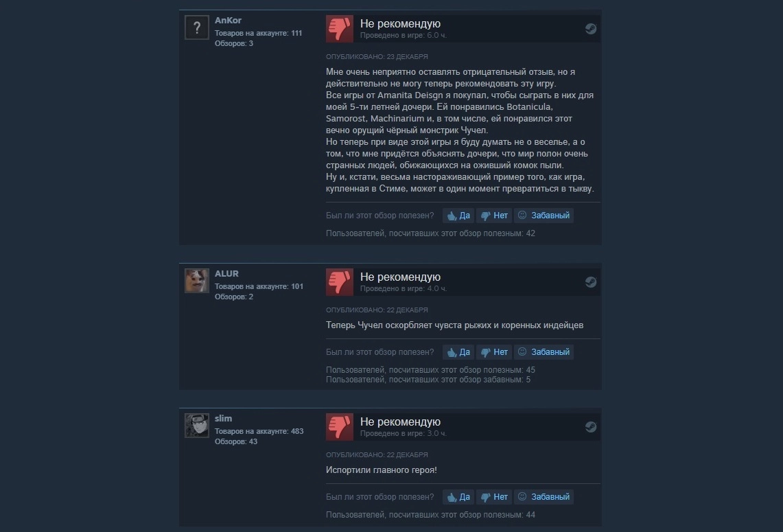Vote Нет on slim's review
This screenshot has height=532, width=783.
point(494,497)
